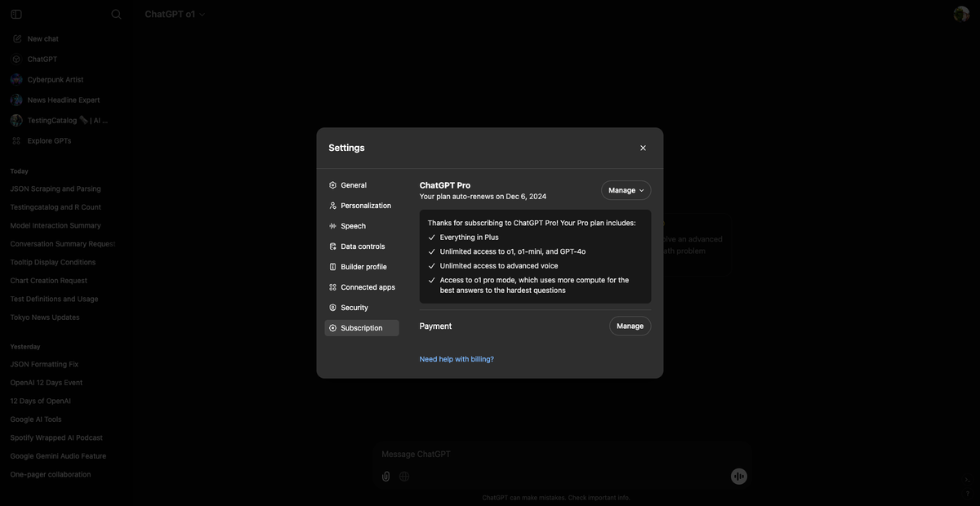Expand the Manage plan dropdown
The height and width of the screenshot is (506, 980).
point(626,189)
